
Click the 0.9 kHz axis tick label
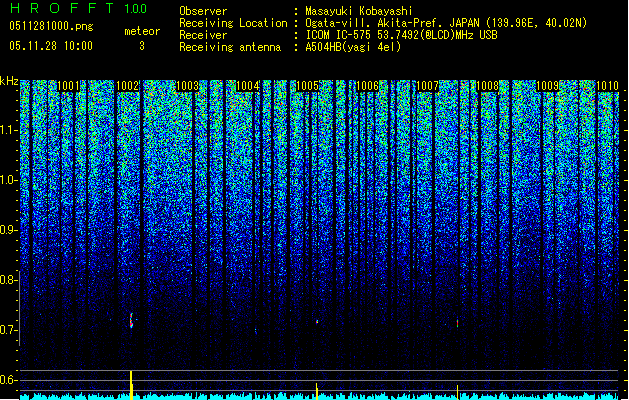[x=7, y=230]
